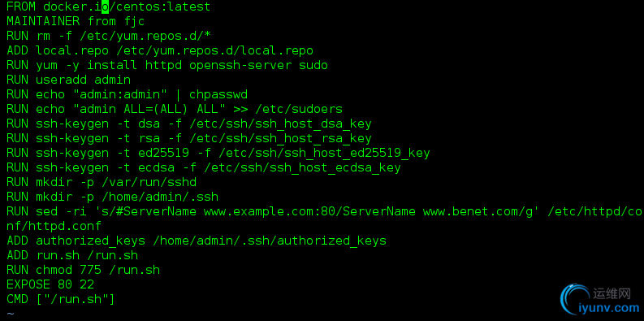Image resolution: width=644 pixels, height=321 pixels.
Task: Click the 'mkdir -p /var/run/sshd' line
Action: point(102,182)
